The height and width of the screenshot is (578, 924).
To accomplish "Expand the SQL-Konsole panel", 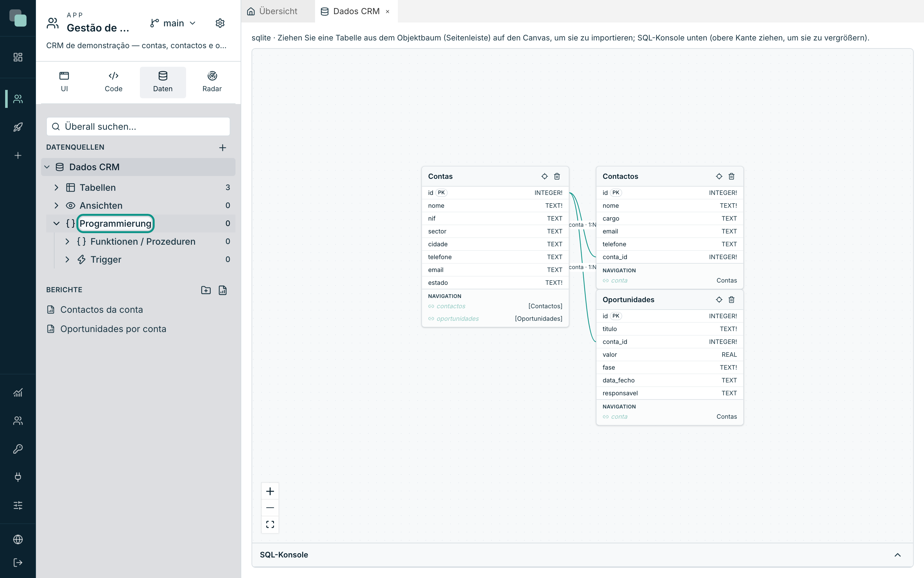I will point(898,555).
